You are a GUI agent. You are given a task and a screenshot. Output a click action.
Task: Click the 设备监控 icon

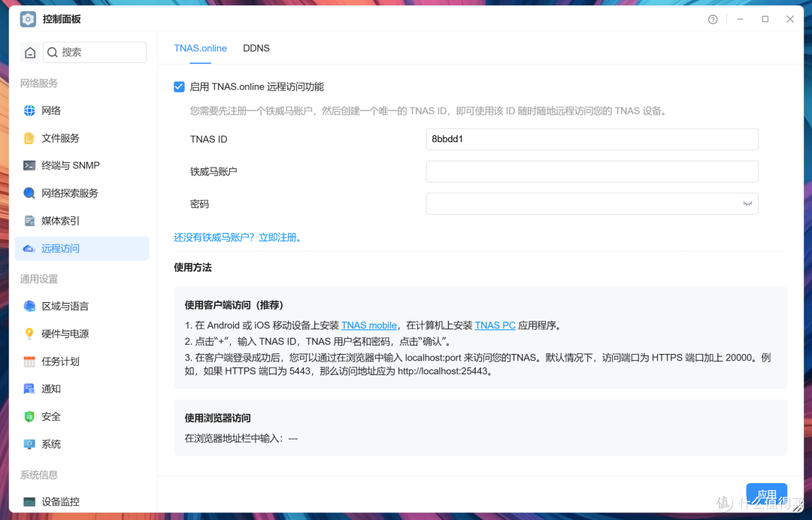[29, 501]
